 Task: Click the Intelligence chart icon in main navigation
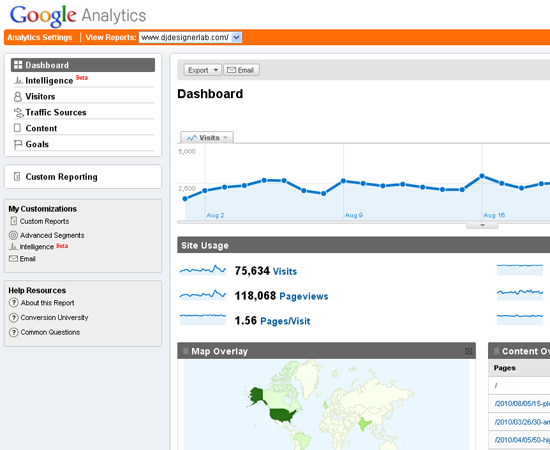click(x=19, y=81)
